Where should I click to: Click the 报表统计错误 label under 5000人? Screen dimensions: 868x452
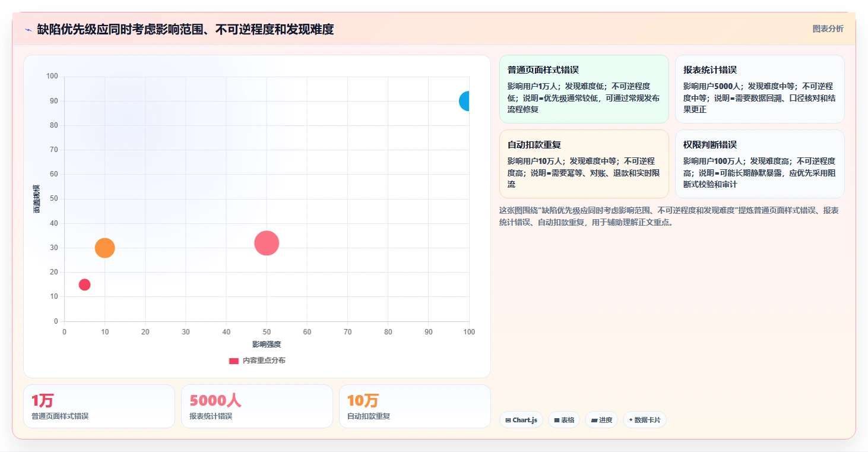point(211,416)
